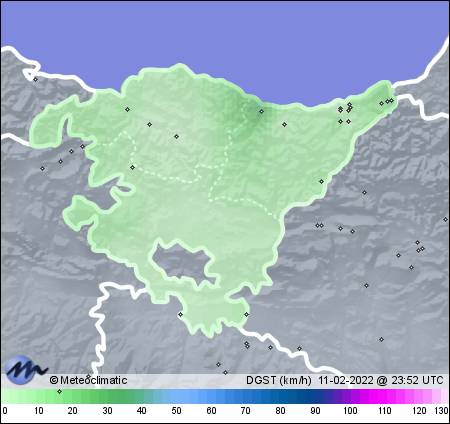The width and height of the screenshot is (450, 424).
Task: Click the DGST (km/h) variable label
Action: tap(279, 380)
